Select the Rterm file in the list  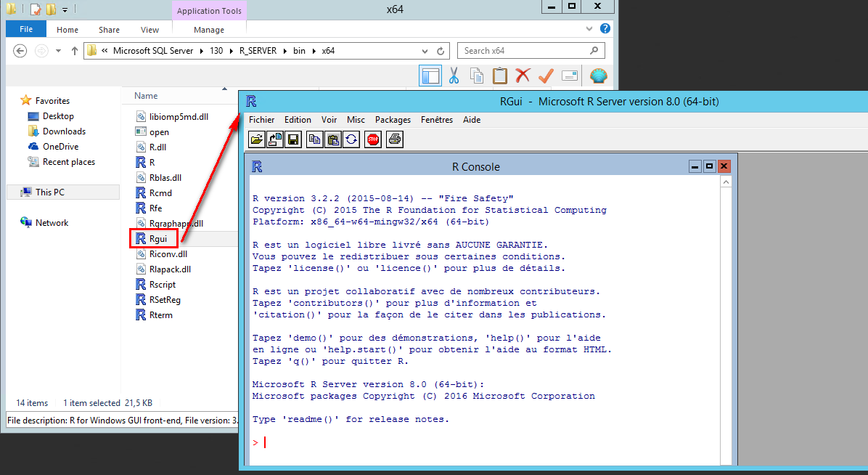pos(160,314)
